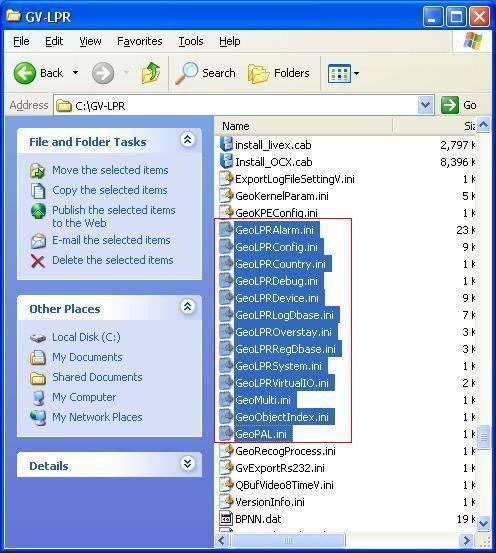Click the Shared Documents folder icon
Image resolution: width=496 pixels, height=553 pixels.
tap(38, 378)
